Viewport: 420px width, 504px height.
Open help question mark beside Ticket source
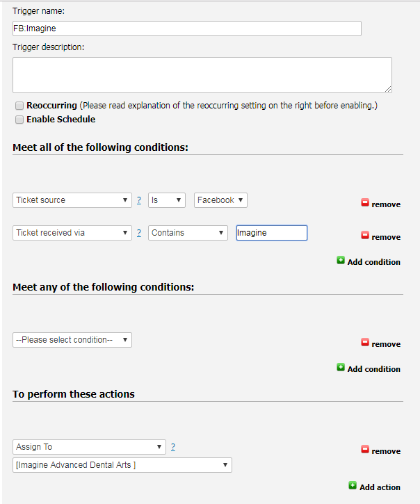pos(139,200)
